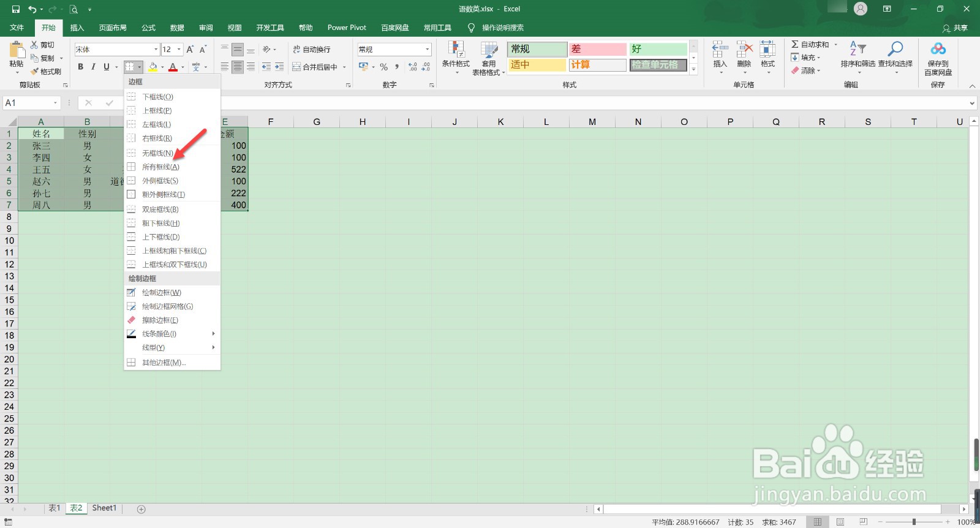Open the Conditional Formatting icon
This screenshot has width=980, height=528.
pyautogui.click(x=456, y=50)
